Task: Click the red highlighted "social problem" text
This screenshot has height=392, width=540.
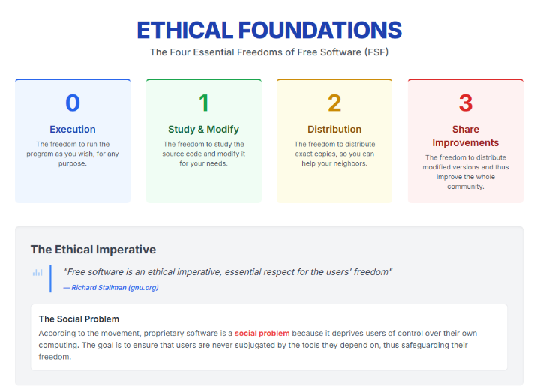Action: coord(262,333)
